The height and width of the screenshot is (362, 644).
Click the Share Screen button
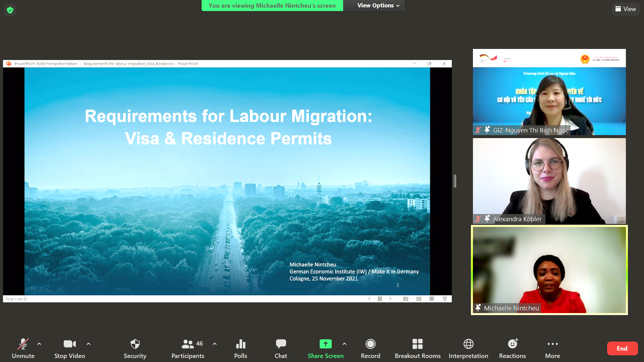[x=325, y=348]
